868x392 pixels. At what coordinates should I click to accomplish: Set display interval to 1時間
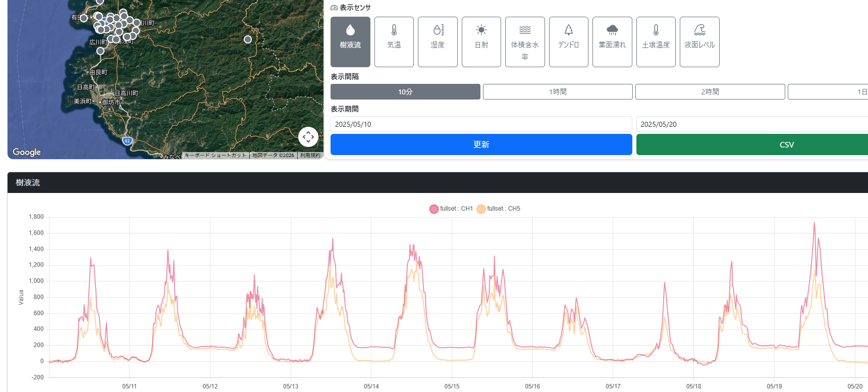click(x=558, y=92)
